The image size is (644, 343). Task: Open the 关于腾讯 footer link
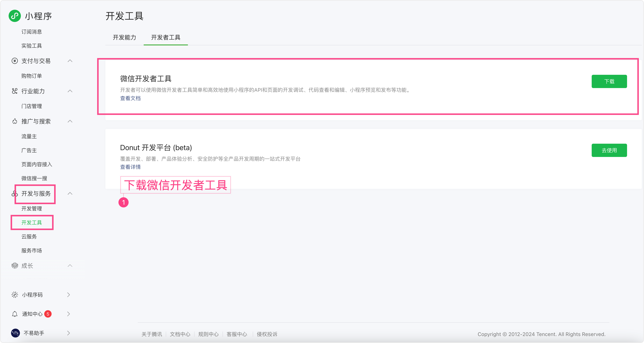click(151, 334)
